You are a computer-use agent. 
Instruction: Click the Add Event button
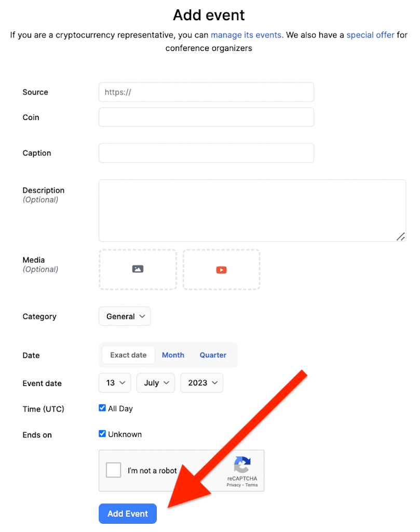(128, 514)
